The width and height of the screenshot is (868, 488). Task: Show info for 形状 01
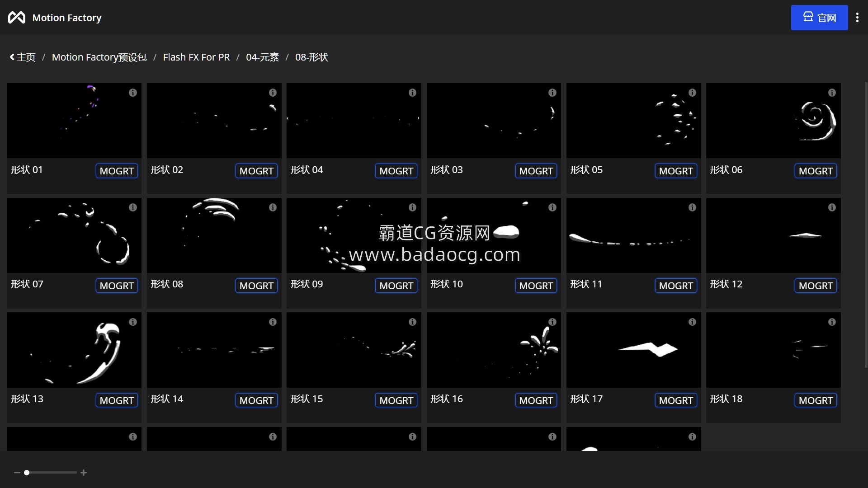132,93
